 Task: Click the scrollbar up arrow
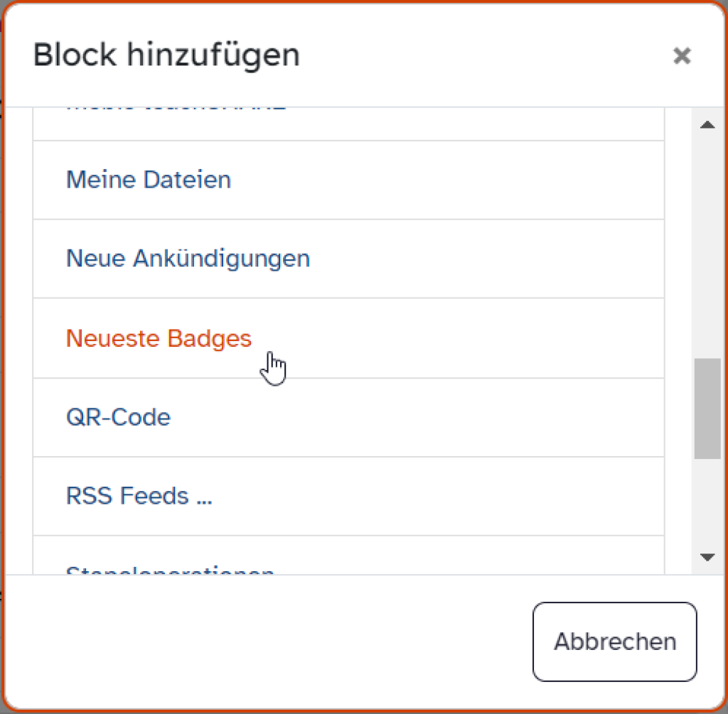pyautogui.click(x=707, y=124)
